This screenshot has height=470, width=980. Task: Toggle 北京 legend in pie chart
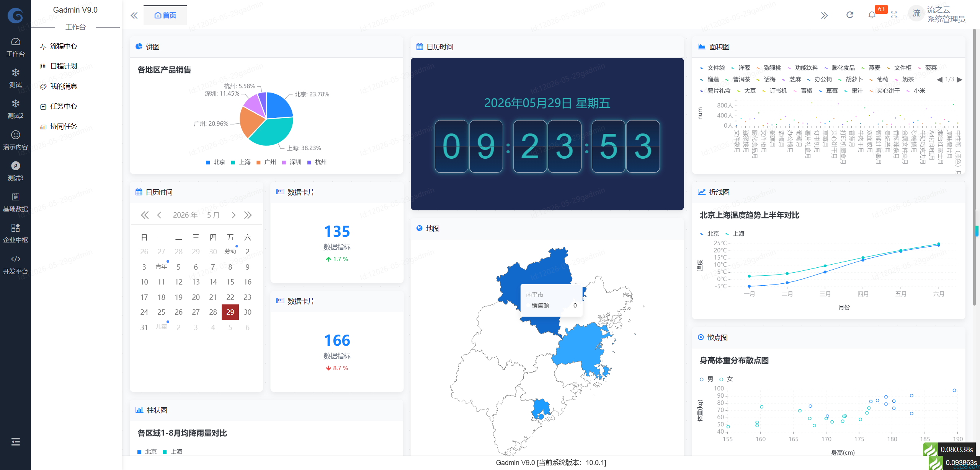[x=216, y=162]
